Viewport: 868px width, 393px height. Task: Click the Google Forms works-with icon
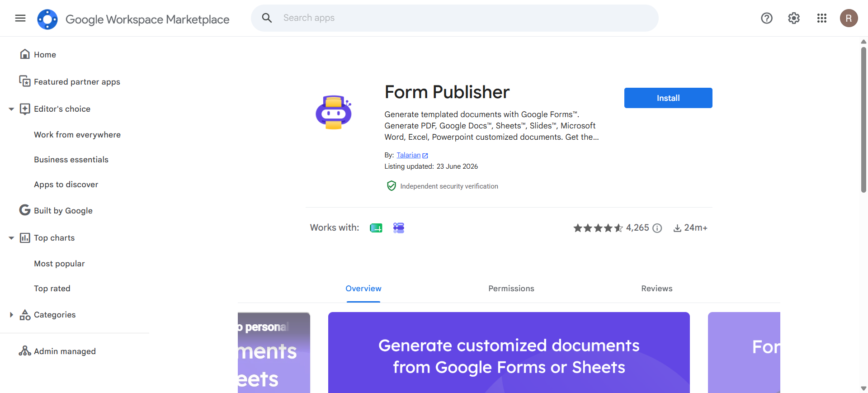(x=399, y=228)
